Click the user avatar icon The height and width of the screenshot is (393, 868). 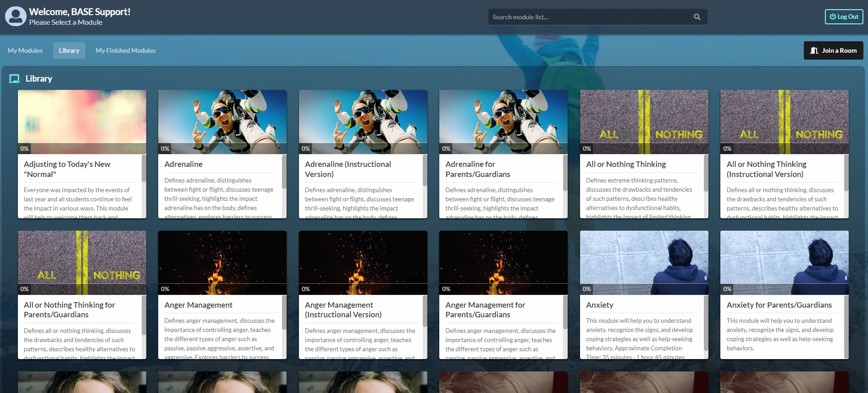tap(16, 17)
